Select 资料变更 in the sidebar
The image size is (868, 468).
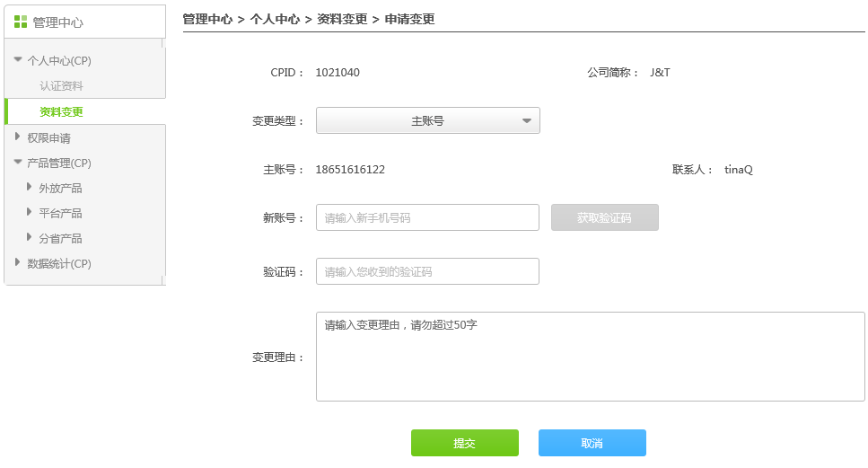[x=61, y=112]
